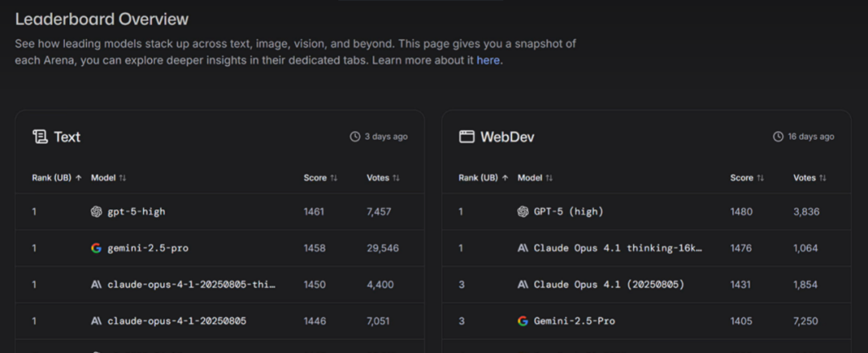Select claude-opus-4-1-20250805 model name with score 1446
This screenshot has height=353, width=868.
click(177, 321)
